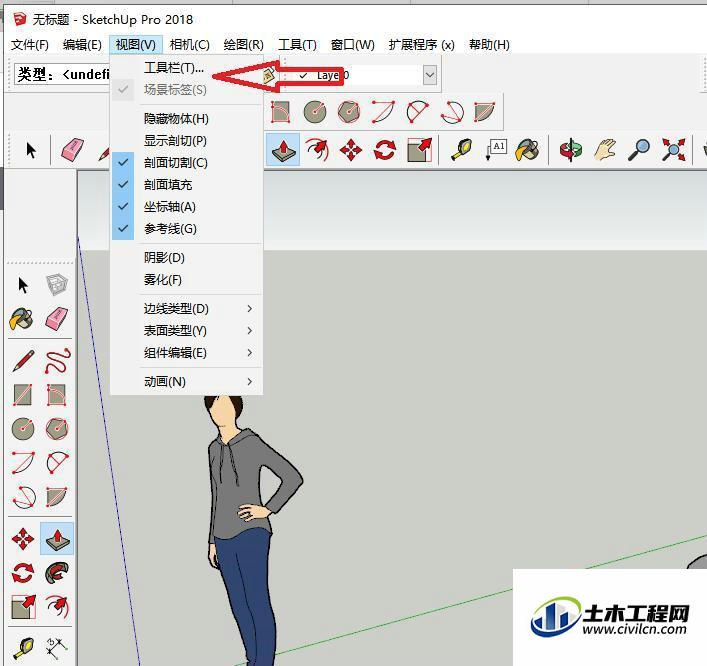Select the Follow Me tool in the left palette

58,573
